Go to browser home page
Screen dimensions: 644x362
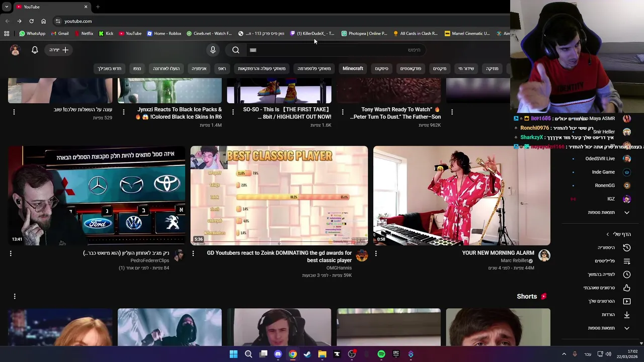pos(43,21)
